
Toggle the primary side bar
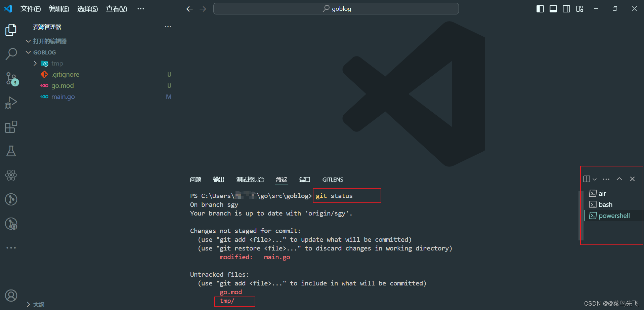[540, 9]
